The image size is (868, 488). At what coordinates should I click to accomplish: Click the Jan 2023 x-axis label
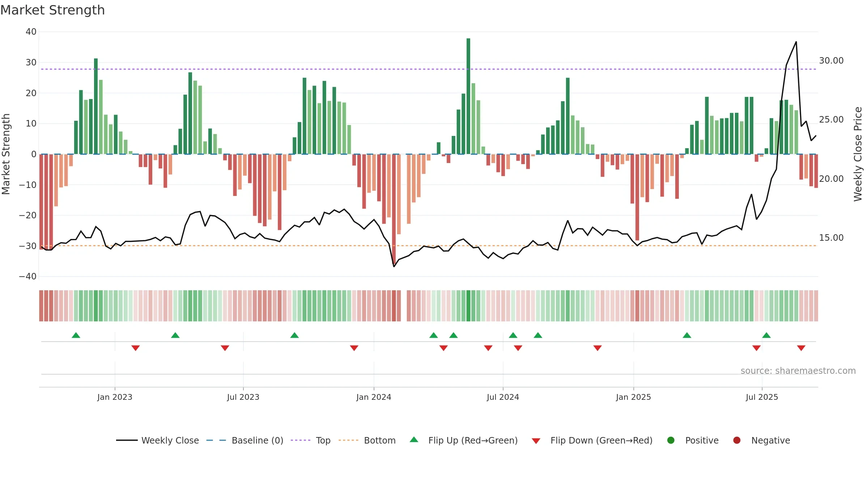(115, 397)
